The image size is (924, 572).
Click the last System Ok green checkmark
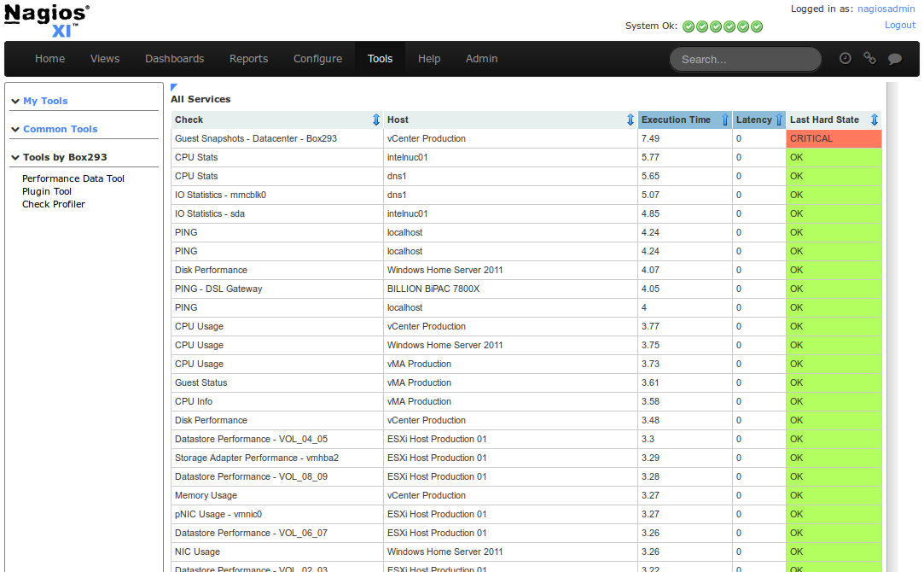[x=758, y=26]
